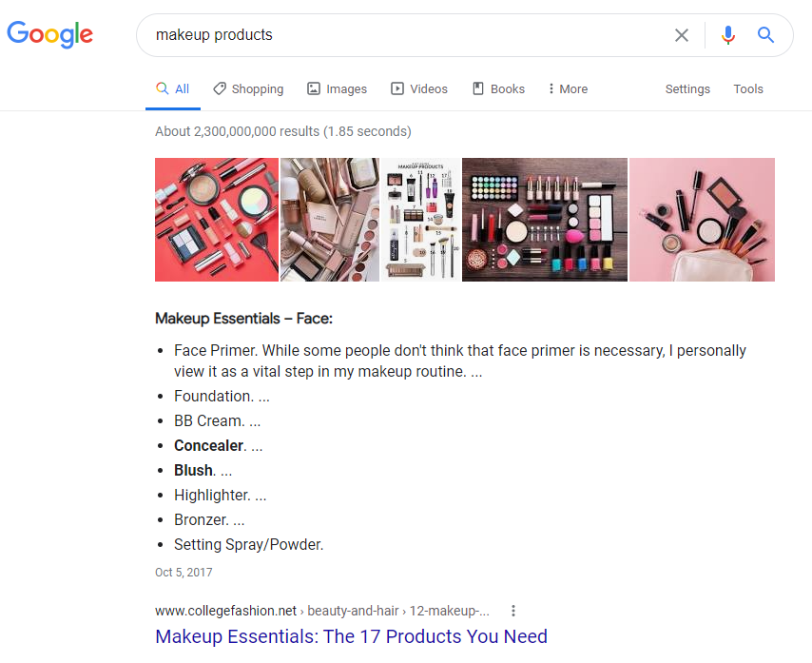
Task: Click the pink makeup bag image thumbnail
Action: coord(702,220)
